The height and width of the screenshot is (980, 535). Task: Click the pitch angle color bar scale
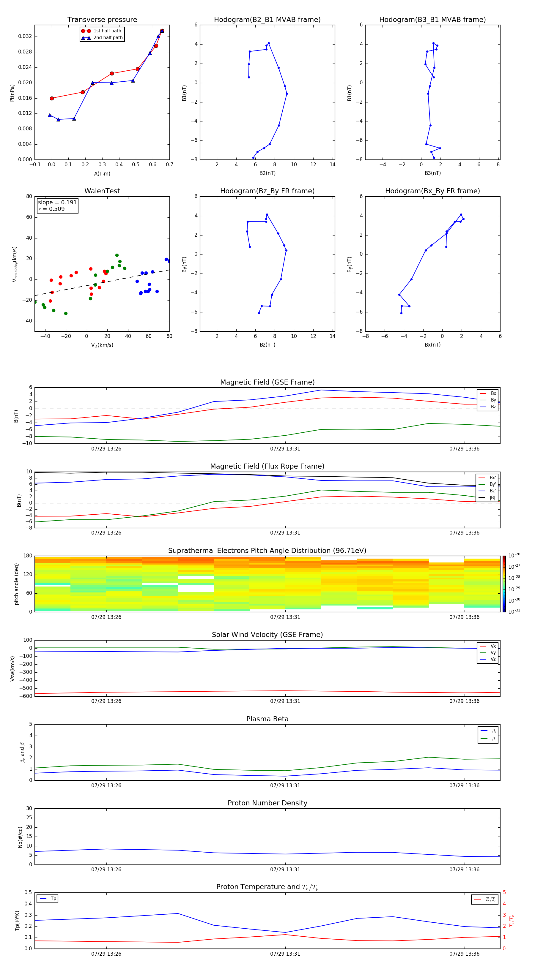tap(504, 584)
